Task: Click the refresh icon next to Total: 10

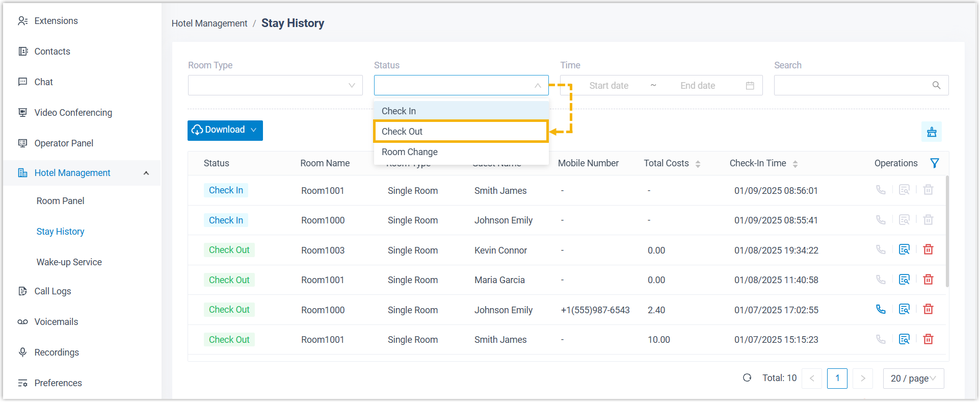Action: click(x=747, y=378)
